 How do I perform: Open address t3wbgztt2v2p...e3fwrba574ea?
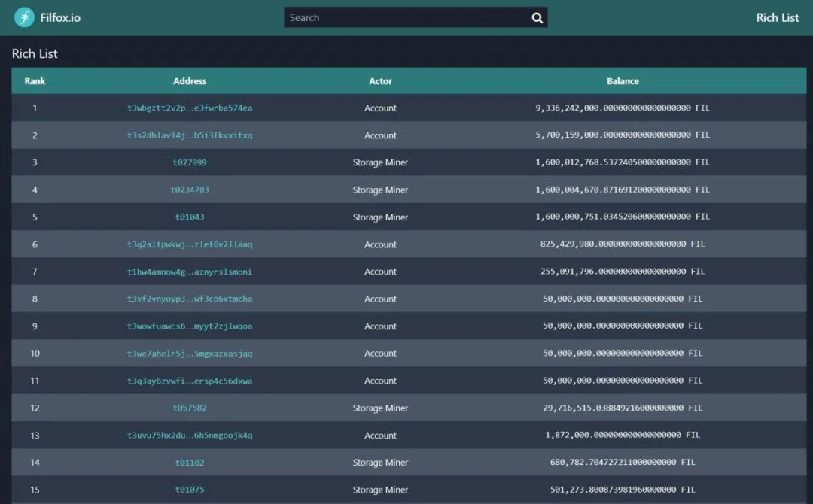190,108
